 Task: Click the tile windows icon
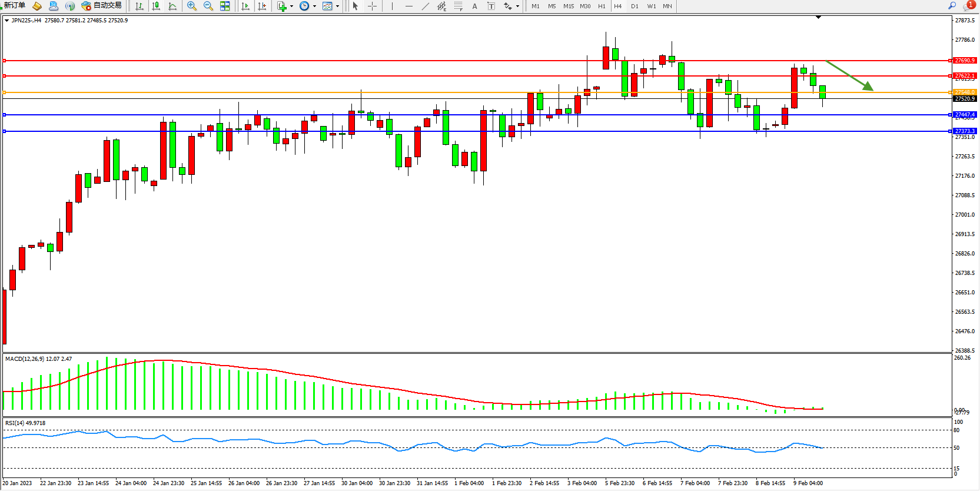tap(225, 6)
